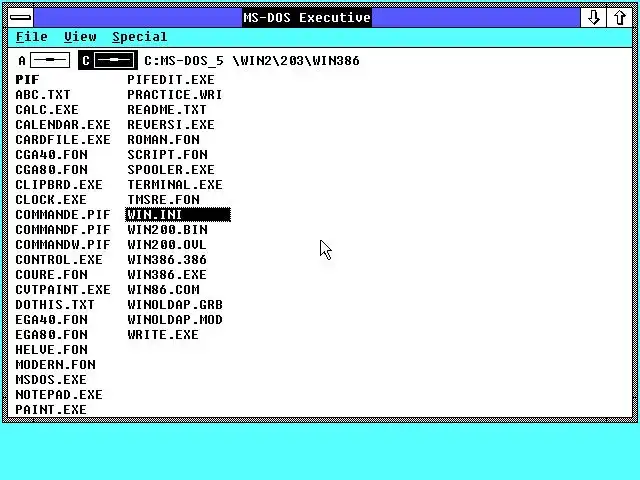This screenshot has width=640, height=480.
Task: Click the highlighted WIN.INI file
Action: [x=178, y=215]
